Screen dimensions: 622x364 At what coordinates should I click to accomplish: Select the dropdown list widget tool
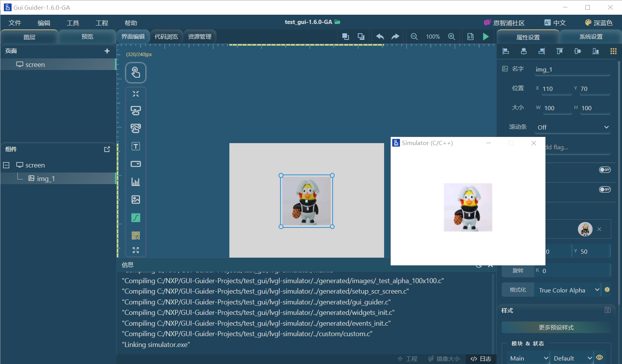[136, 164]
